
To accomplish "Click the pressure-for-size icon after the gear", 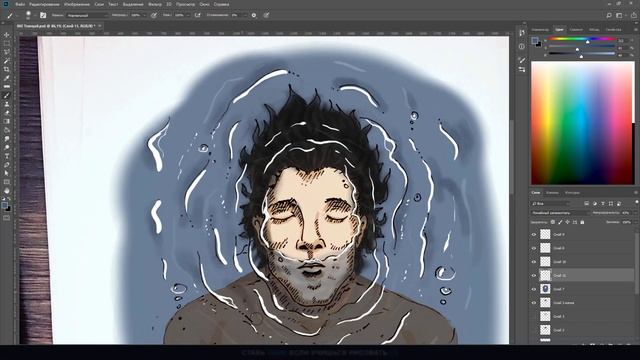I will [x=266, y=15].
